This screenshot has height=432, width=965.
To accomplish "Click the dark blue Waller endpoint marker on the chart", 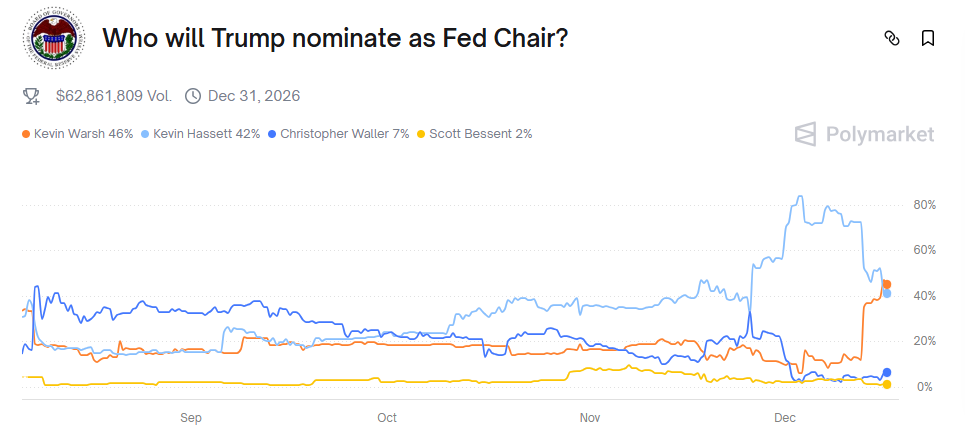I will [x=886, y=373].
